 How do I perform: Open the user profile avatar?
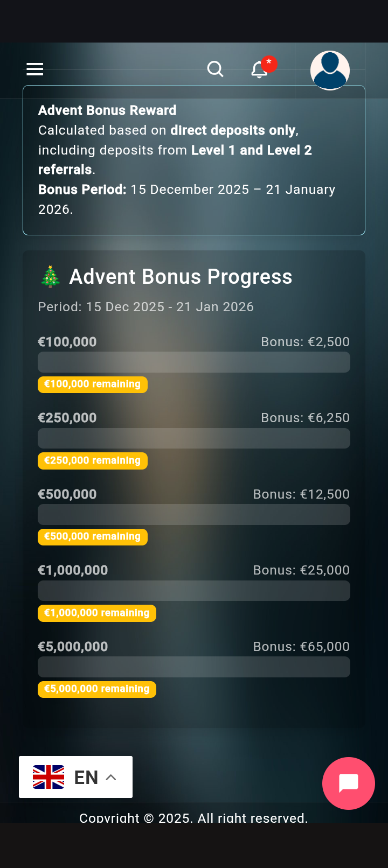point(330,70)
